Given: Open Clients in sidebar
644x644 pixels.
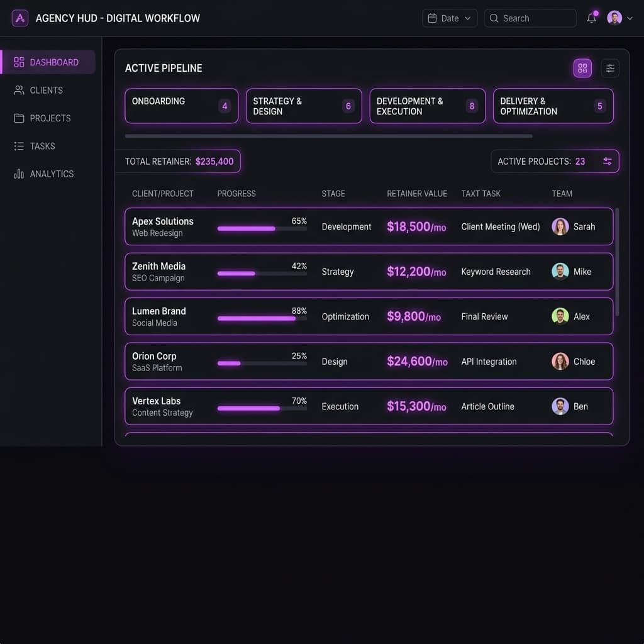Looking at the screenshot, I should point(48,90).
